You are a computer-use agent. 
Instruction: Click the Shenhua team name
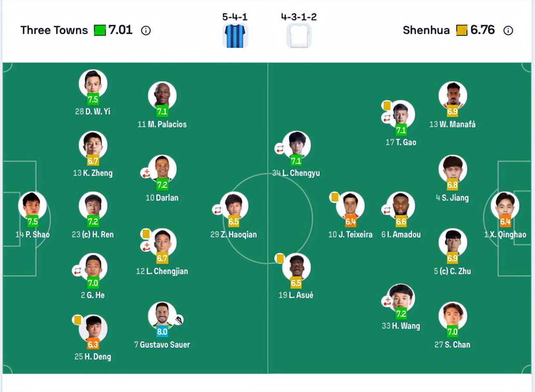click(x=426, y=30)
